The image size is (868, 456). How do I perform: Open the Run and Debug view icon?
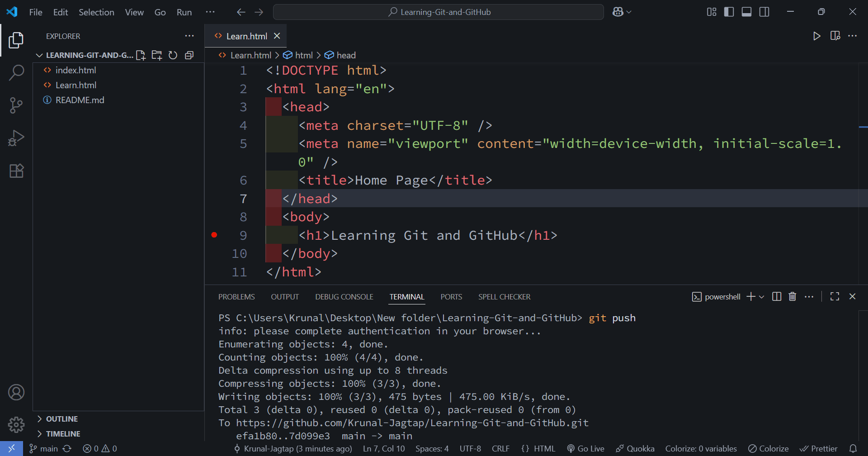click(16, 138)
